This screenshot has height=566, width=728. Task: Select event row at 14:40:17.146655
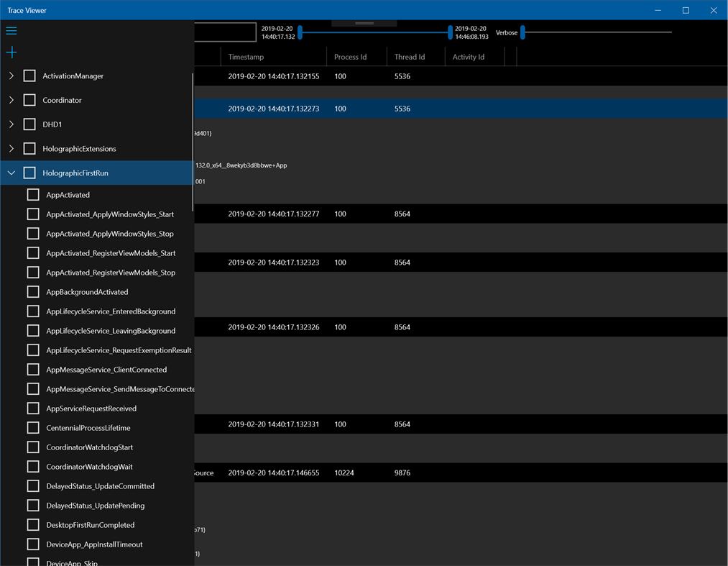tap(461, 473)
